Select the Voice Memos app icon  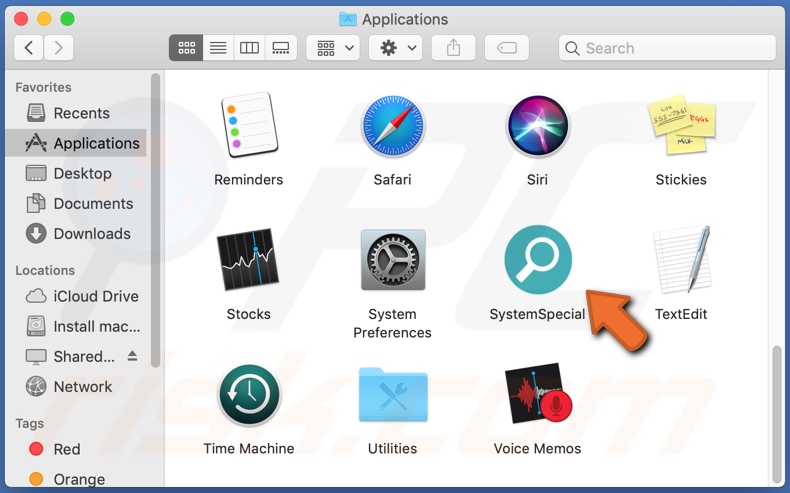click(x=538, y=393)
